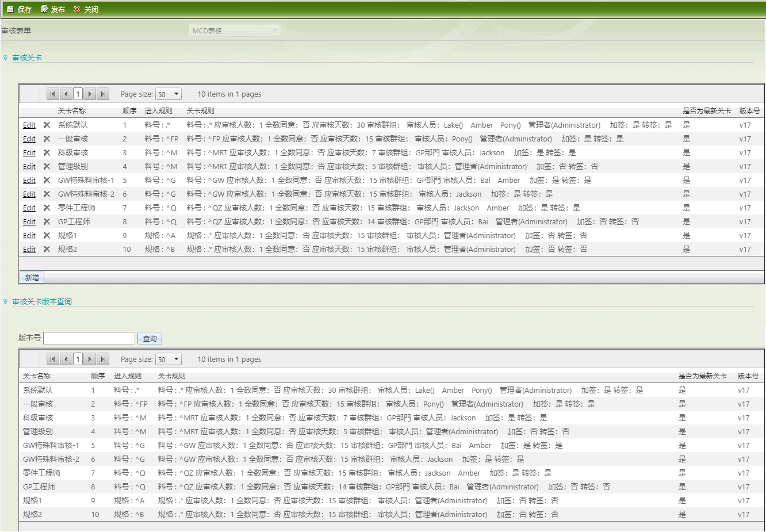Go to previous page in lower grid
This screenshot has height=532, width=766.
click(66, 359)
